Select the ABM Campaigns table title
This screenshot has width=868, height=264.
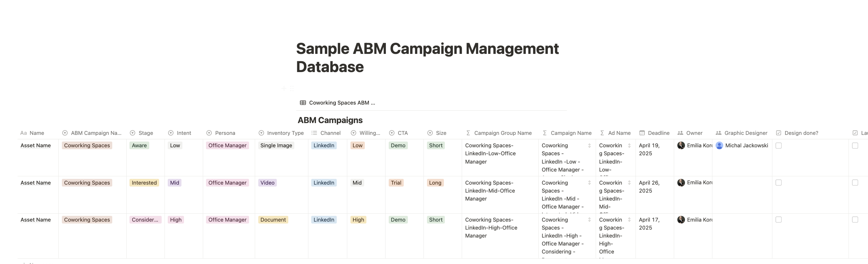(330, 120)
